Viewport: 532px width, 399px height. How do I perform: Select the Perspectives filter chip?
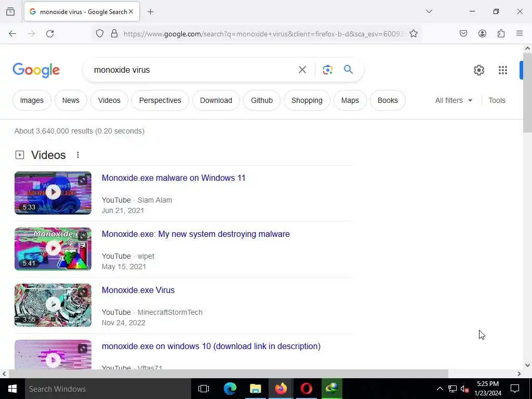[x=160, y=100]
